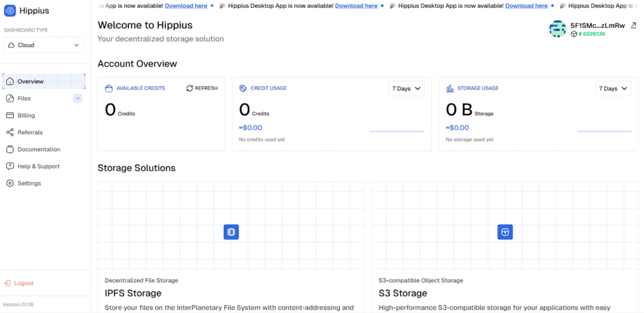Open Credit Usage 7 Days dropdown
This screenshot has height=313, width=644.
point(406,89)
